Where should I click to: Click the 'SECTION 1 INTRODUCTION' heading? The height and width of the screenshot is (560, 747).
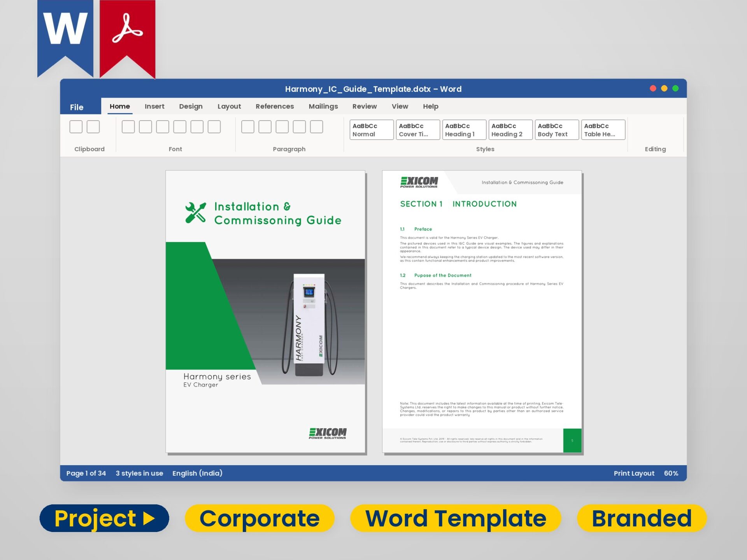458,204
